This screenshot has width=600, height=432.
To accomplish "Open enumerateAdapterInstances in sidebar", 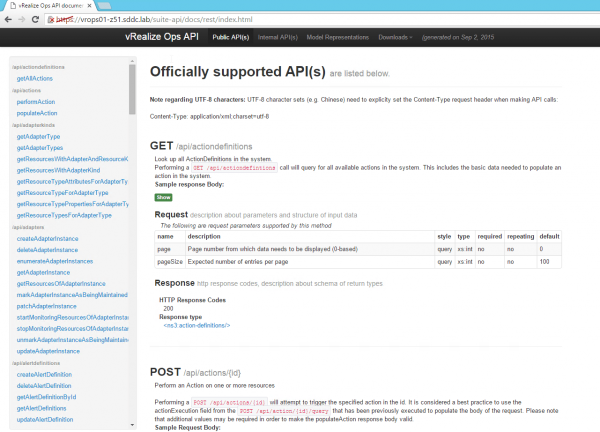I will (55, 261).
